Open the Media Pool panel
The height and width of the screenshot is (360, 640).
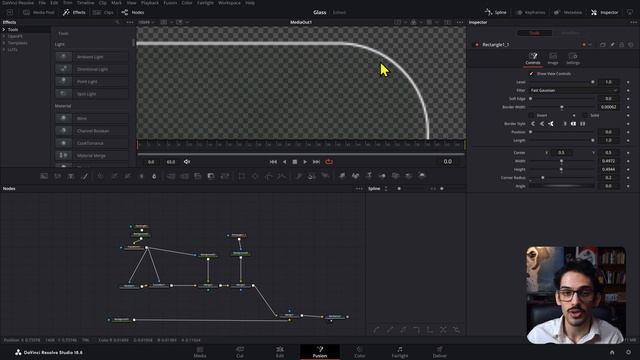click(38, 13)
